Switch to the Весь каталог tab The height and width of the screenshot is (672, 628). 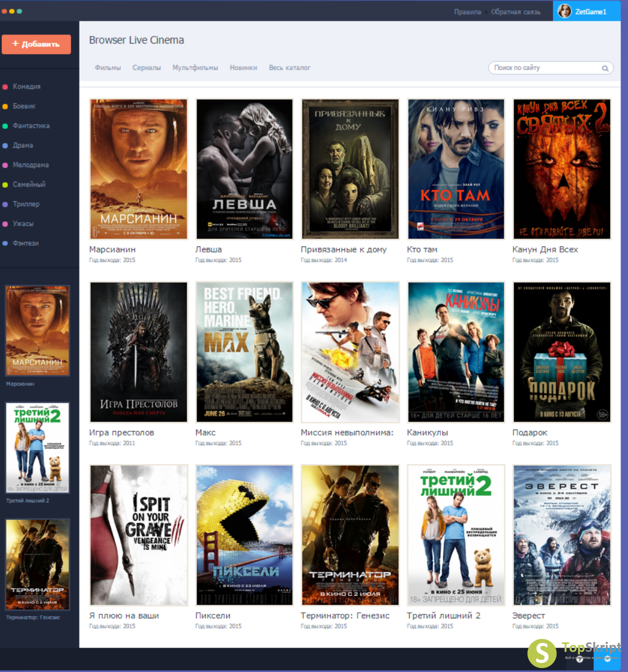pos(289,68)
